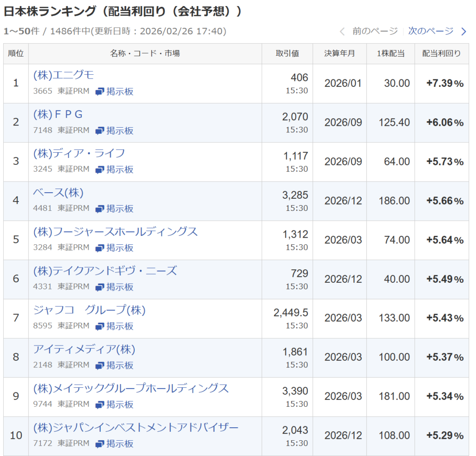Open the (株)エニグモ stock page
476x456 pixels.
coord(64,75)
